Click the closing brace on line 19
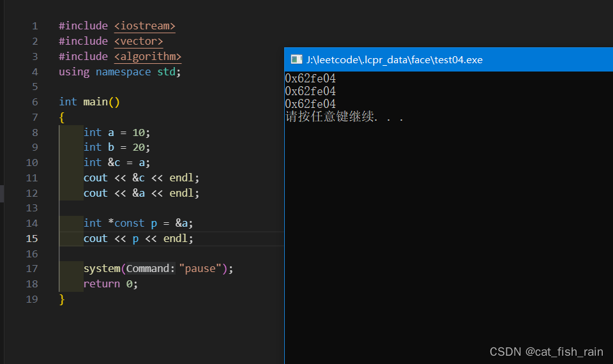Viewport: 613px width, 364px height. 62,300
